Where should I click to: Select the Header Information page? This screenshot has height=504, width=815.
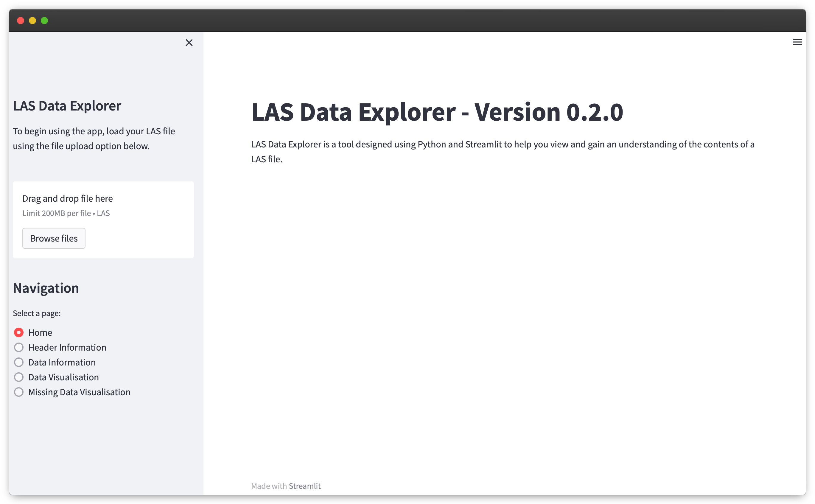pyautogui.click(x=19, y=347)
